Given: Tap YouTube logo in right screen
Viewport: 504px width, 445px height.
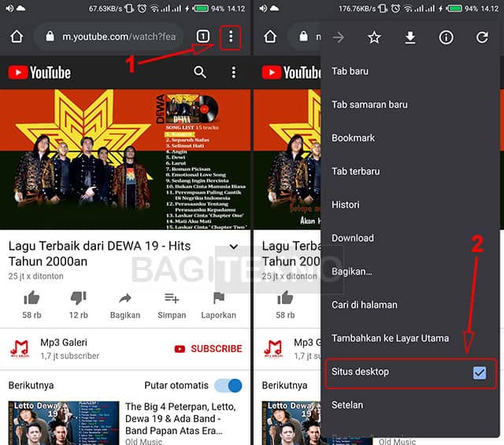Looking at the screenshot, I should tap(291, 72).
